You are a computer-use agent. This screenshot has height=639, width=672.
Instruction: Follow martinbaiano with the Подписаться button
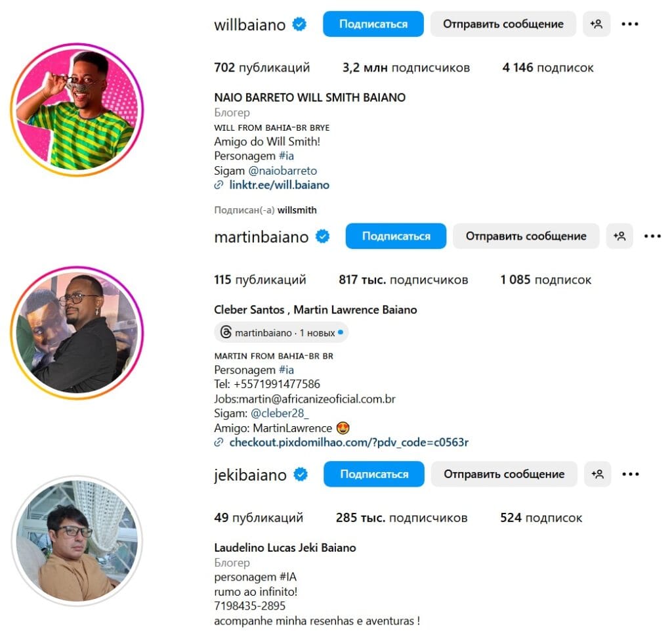click(x=396, y=236)
